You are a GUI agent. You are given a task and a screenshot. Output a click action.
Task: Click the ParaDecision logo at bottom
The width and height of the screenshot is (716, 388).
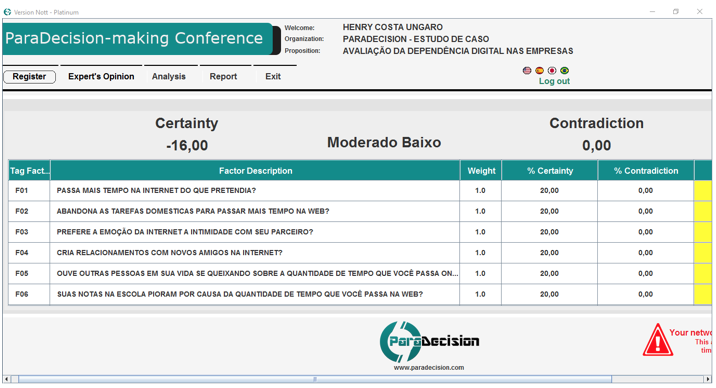429,341
